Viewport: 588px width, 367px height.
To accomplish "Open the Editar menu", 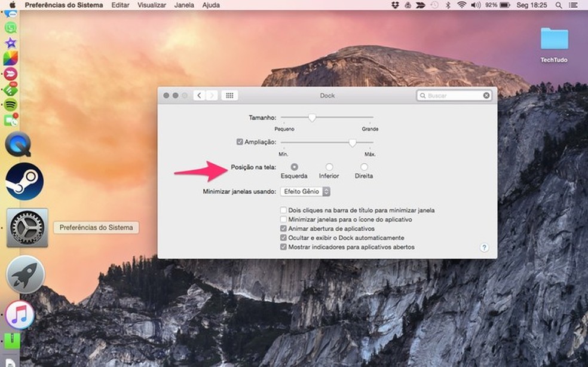I will [120, 5].
